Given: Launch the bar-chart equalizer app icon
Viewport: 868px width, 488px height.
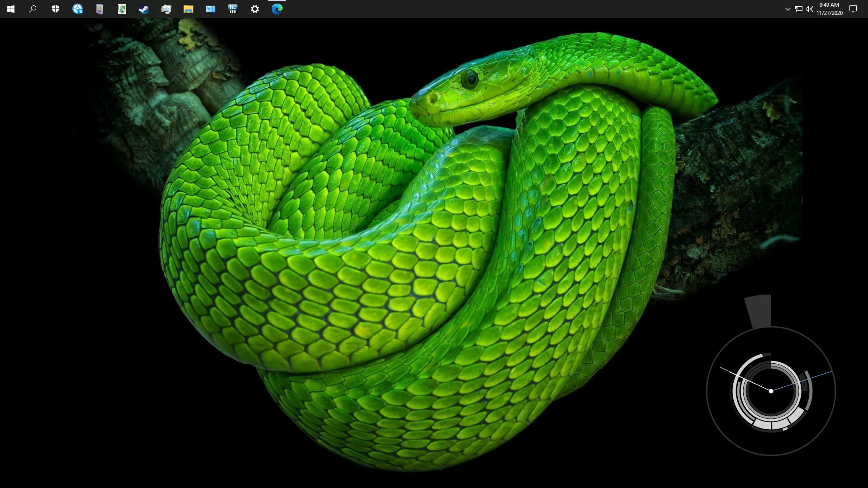Looking at the screenshot, I should 232,9.
